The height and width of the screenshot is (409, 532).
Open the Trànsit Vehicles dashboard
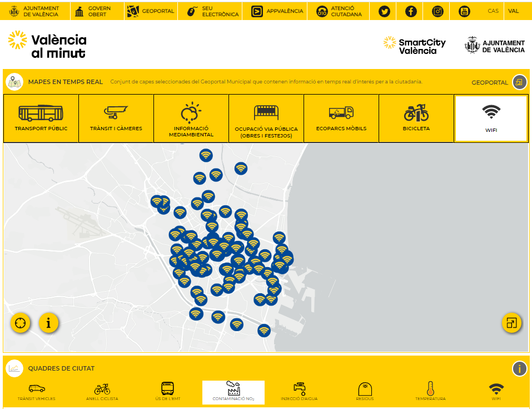click(37, 392)
